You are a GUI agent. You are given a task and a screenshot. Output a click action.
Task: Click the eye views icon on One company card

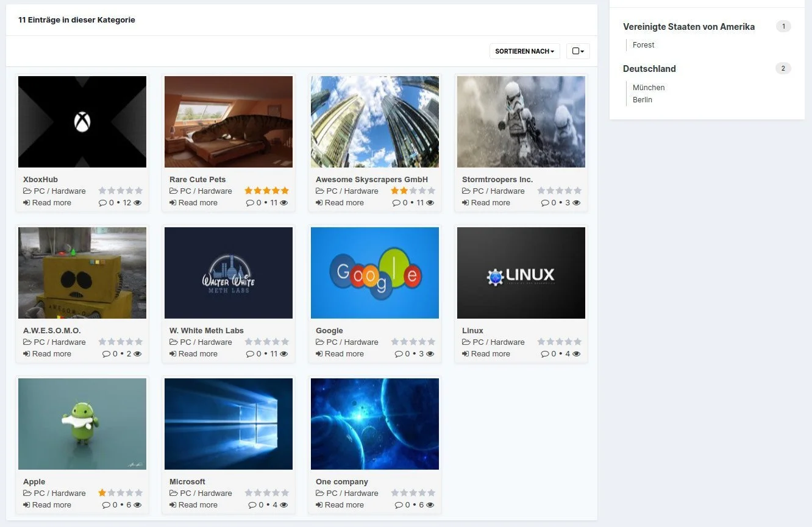point(430,505)
